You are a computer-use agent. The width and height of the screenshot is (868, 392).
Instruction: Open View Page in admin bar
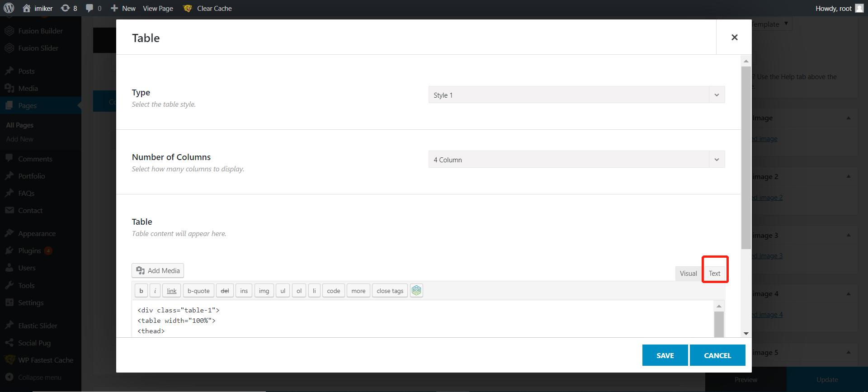point(158,8)
